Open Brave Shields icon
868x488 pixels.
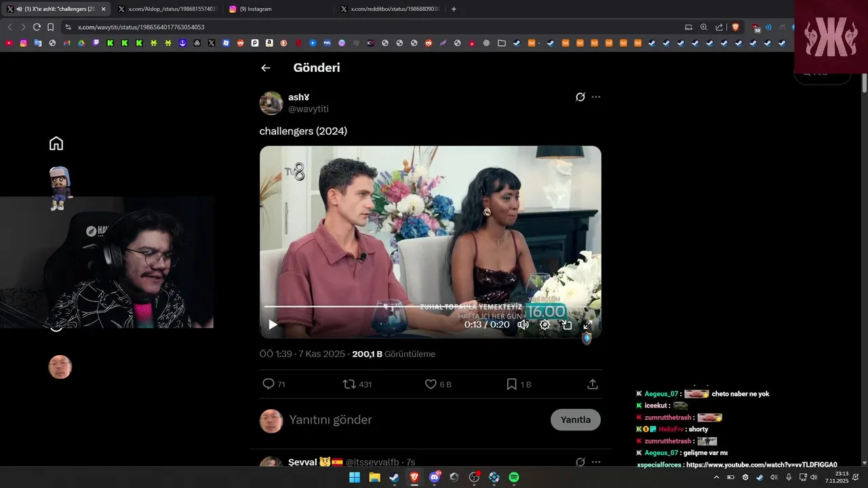[735, 27]
